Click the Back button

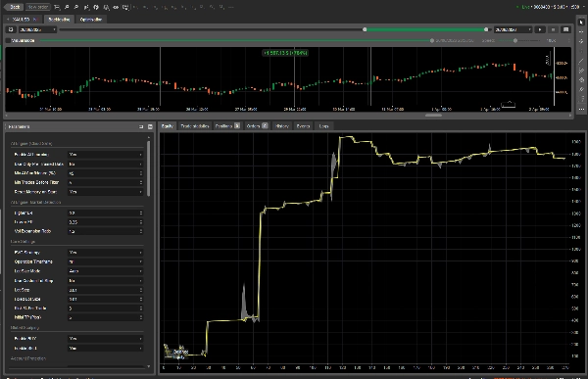[x=14, y=7]
